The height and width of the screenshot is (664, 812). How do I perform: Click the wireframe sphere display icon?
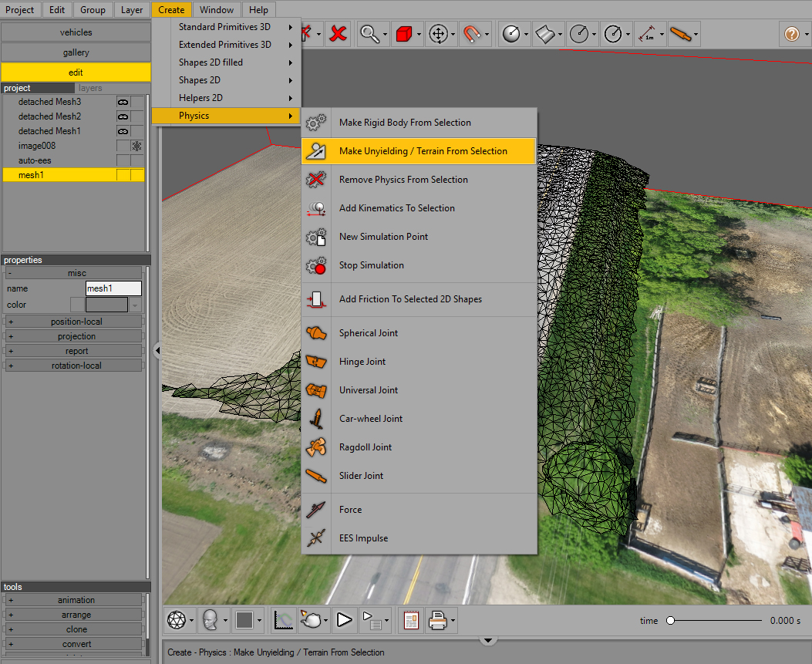[x=177, y=620]
